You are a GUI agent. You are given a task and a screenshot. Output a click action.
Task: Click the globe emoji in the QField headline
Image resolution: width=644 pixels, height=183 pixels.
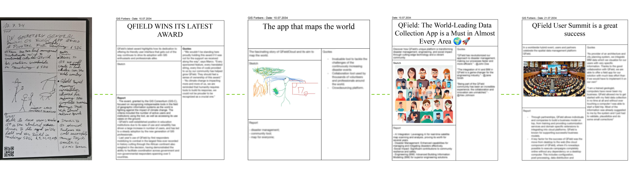coord(457,41)
